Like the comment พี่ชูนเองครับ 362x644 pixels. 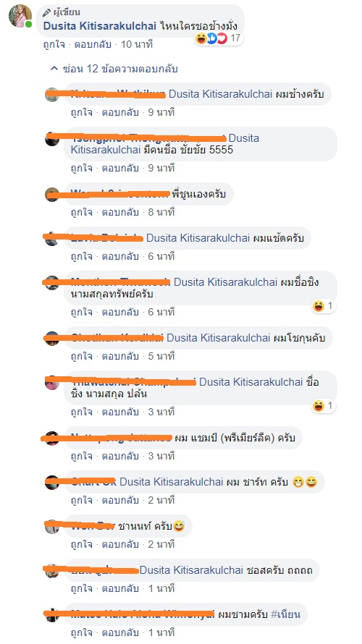(81, 212)
